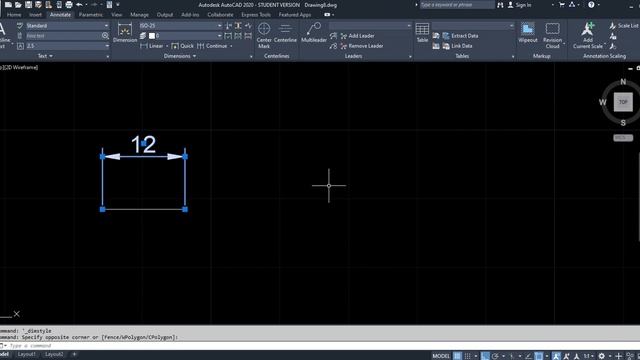The height and width of the screenshot is (360, 640).
Task: Toggle polar tracking in status bar
Action: [x=495, y=356]
